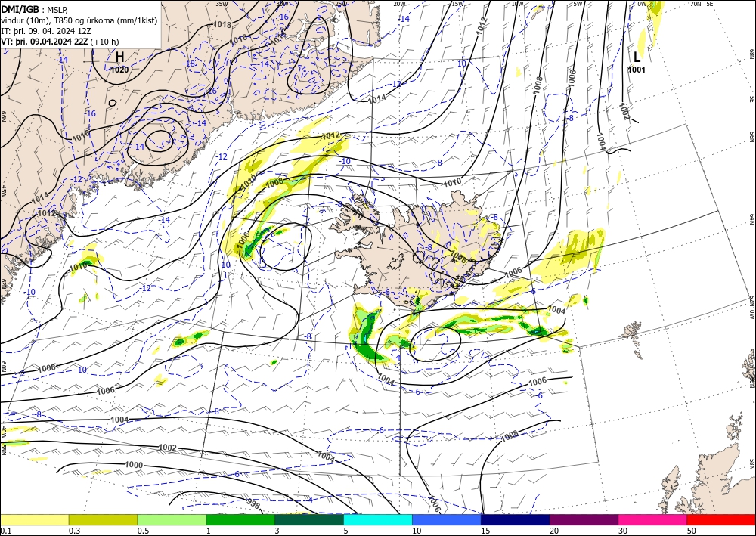This screenshot has height=536, width=756.
Task: Select the green 1–3 mm legend swatch
Action: [240, 519]
